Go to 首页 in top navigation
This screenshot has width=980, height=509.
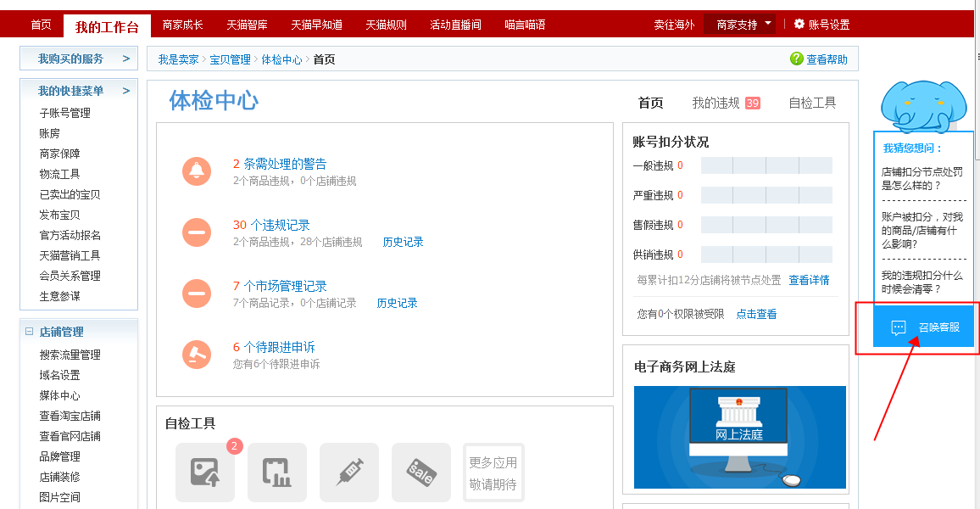coord(42,25)
